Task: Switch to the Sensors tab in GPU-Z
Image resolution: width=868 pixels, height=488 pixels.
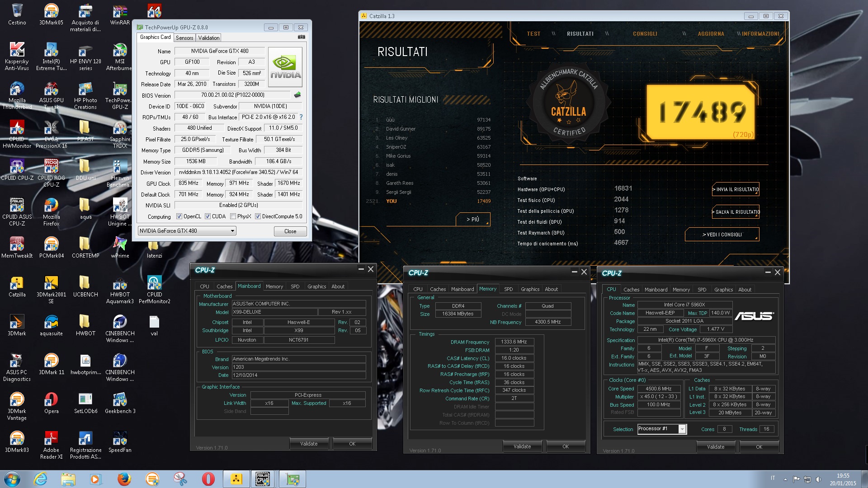Action: (184, 38)
